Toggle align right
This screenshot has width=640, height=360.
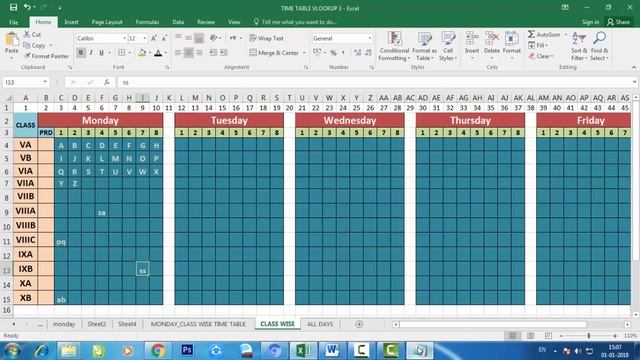(199, 53)
